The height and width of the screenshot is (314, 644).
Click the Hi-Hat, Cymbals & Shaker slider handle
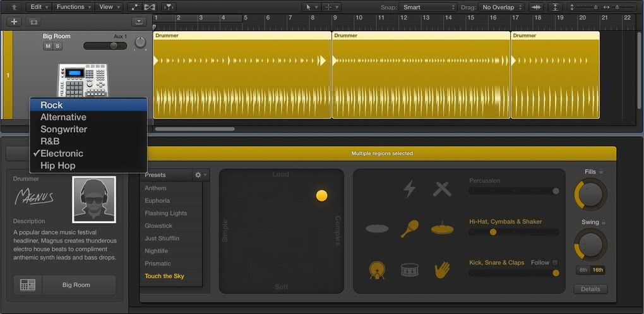click(493, 232)
